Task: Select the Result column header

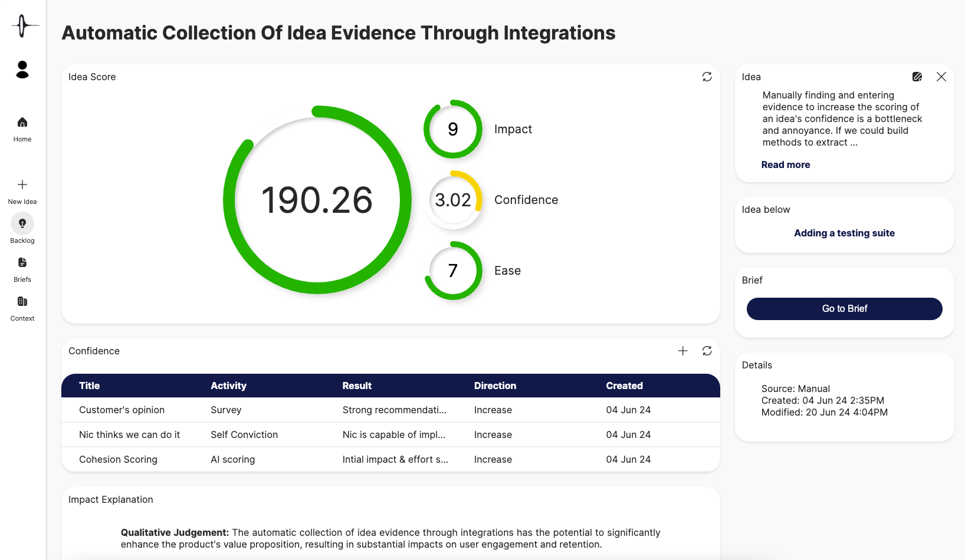Action: coord(357,386)
